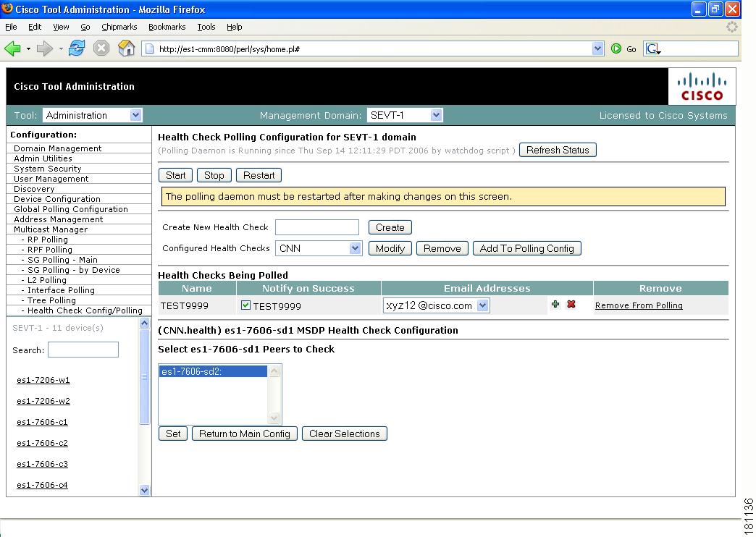Open the Multicast Manager item
This screenshot has width=756, height=537.
[51, 229]
